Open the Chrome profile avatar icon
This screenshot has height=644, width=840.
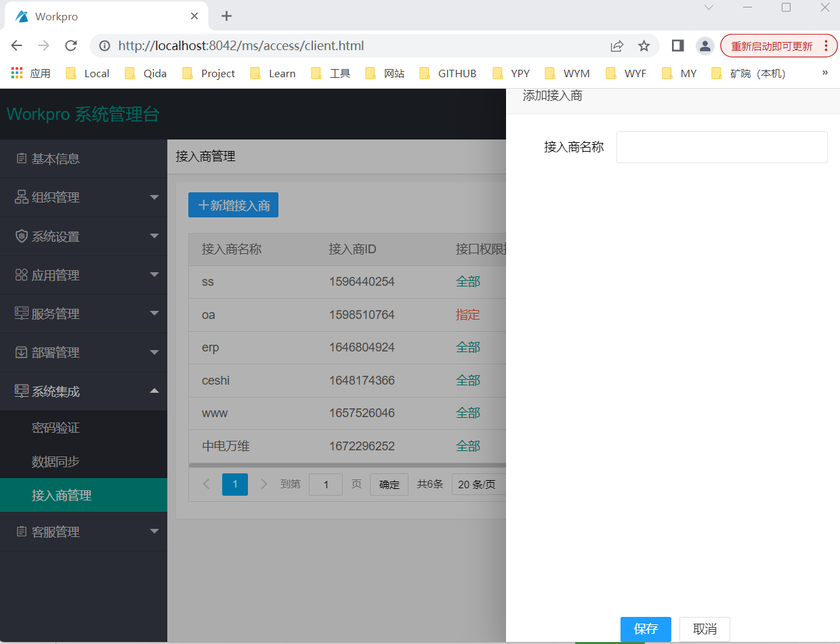[x=705, y=46]
